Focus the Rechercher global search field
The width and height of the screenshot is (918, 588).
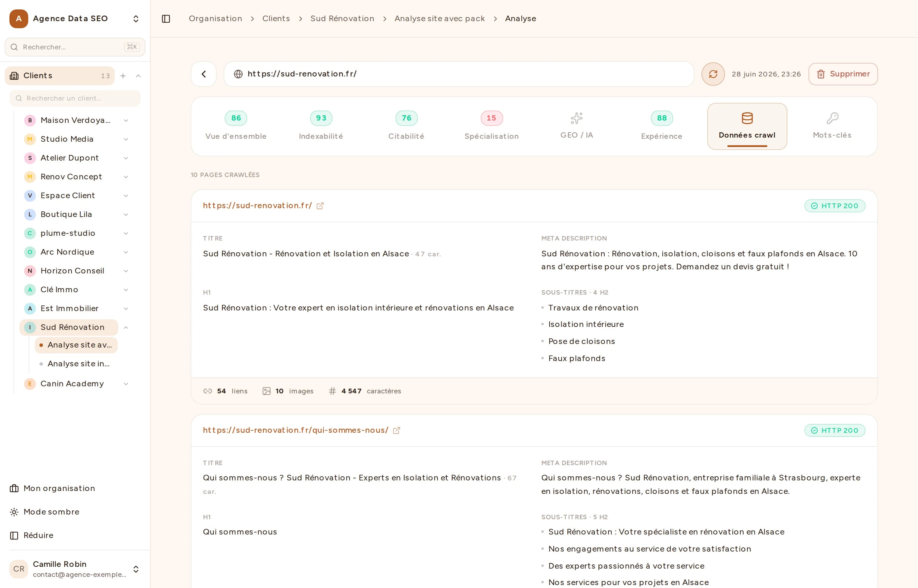coord(75,47)
